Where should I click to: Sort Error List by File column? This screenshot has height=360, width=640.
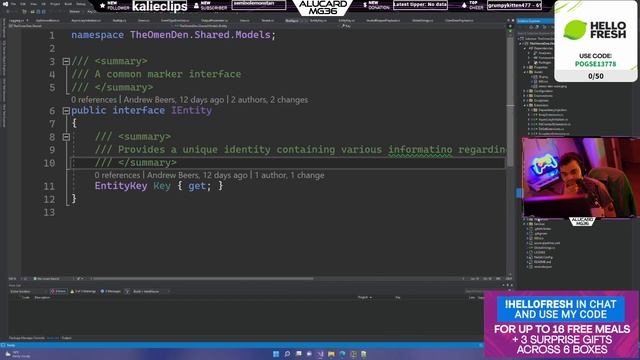[398, 298]
